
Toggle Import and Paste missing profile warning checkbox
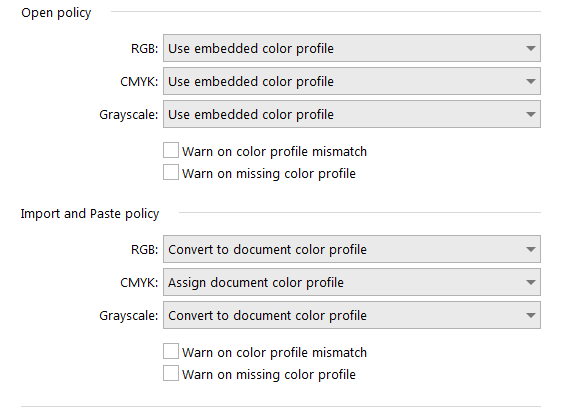pyautogui.click(x=171, y=373)
